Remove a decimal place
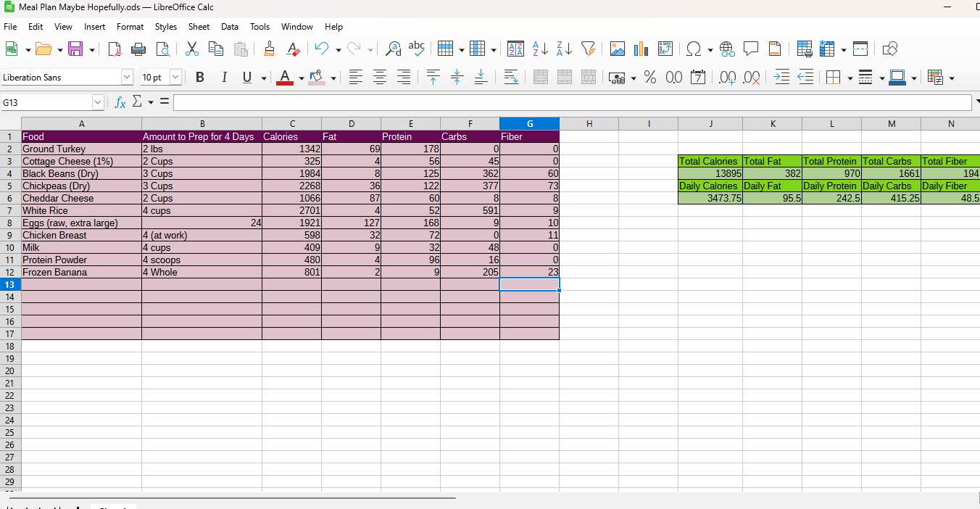This screenshot has width=980, height=509. [752, 77]
